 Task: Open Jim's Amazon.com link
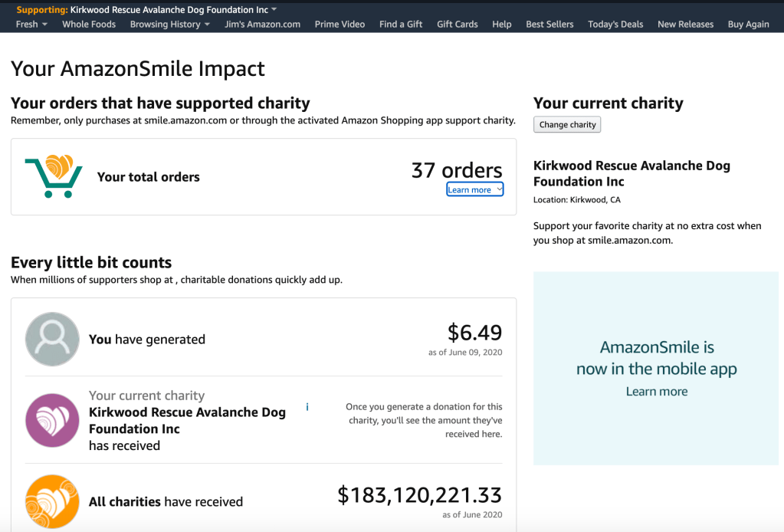point(262,24)
